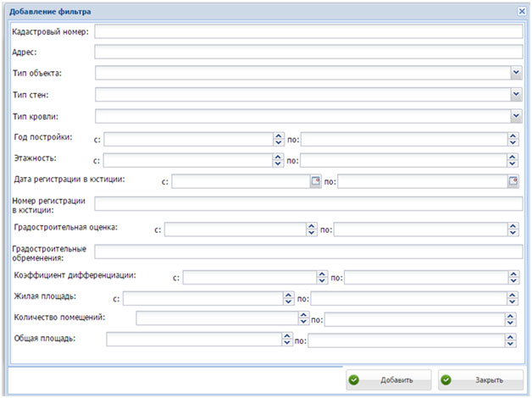Click spinner arrows on Год постройки 'с' field
532x398 pixels.
(278, 139)
